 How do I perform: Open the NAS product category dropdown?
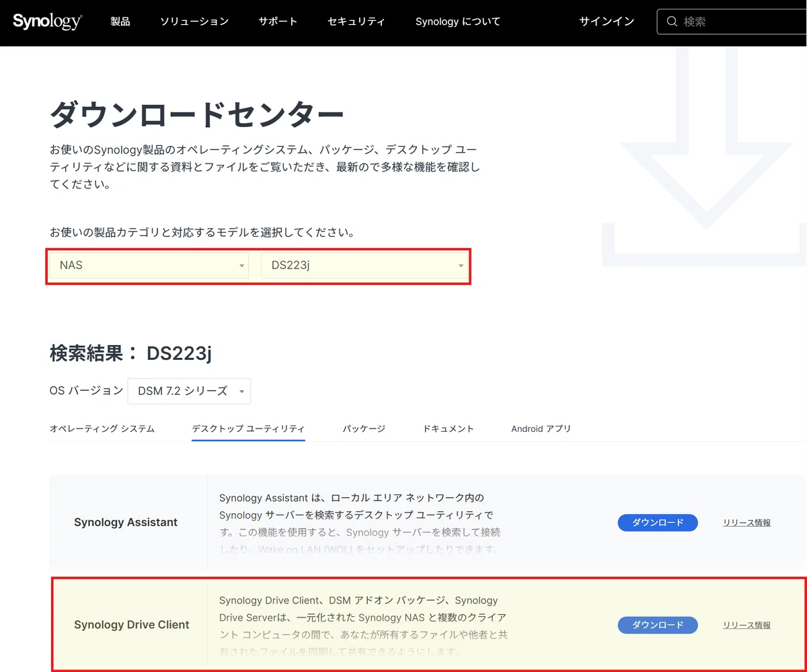coord(149,265)
